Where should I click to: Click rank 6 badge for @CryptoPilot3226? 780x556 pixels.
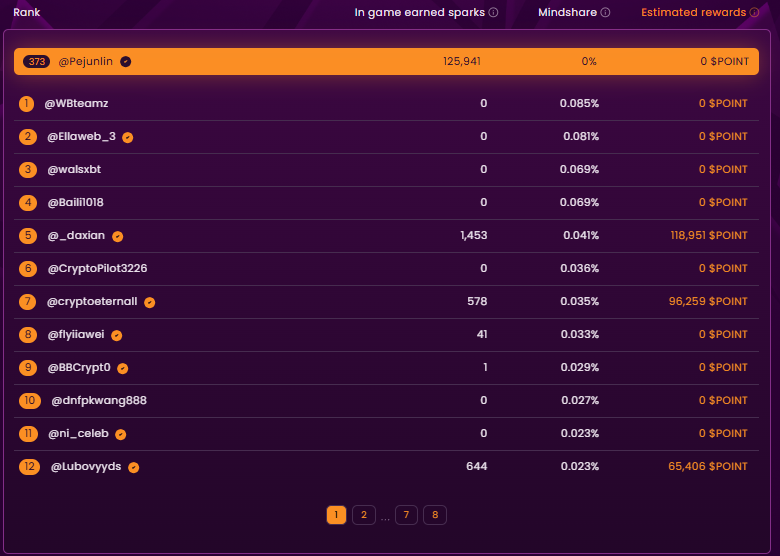coord(28,269)
